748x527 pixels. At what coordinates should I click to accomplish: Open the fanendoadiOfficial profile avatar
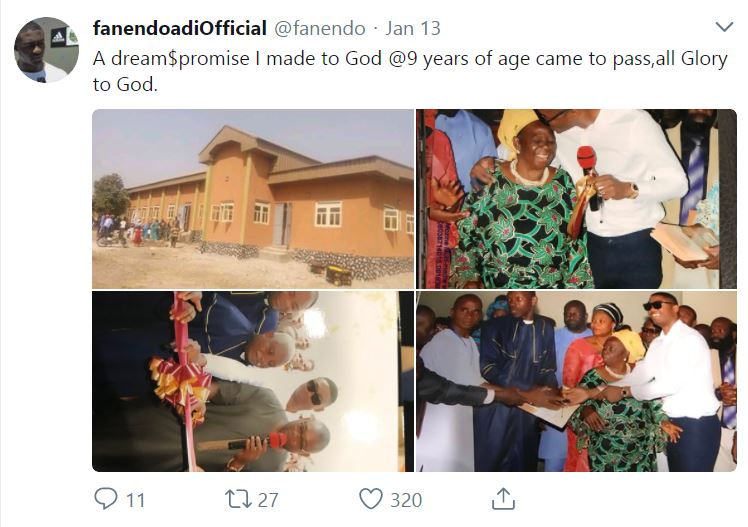[x=46, y=49]
